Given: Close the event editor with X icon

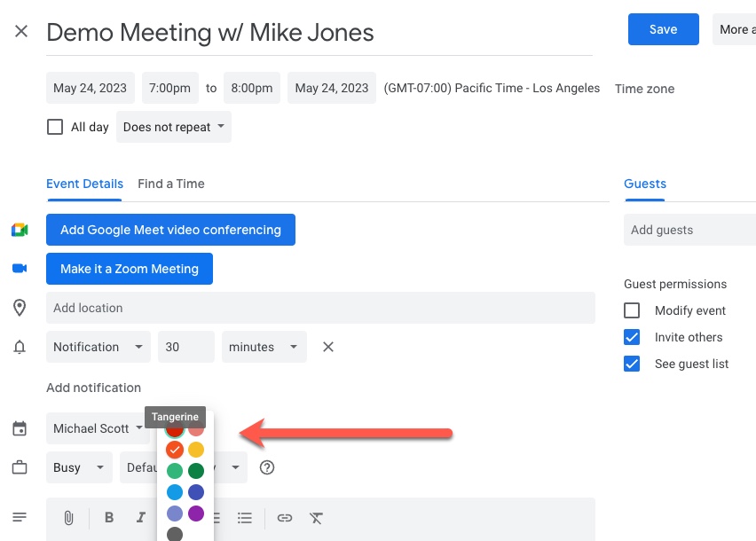Looking at the screenshot, I should pyautogui.click(x=21, y=31).
